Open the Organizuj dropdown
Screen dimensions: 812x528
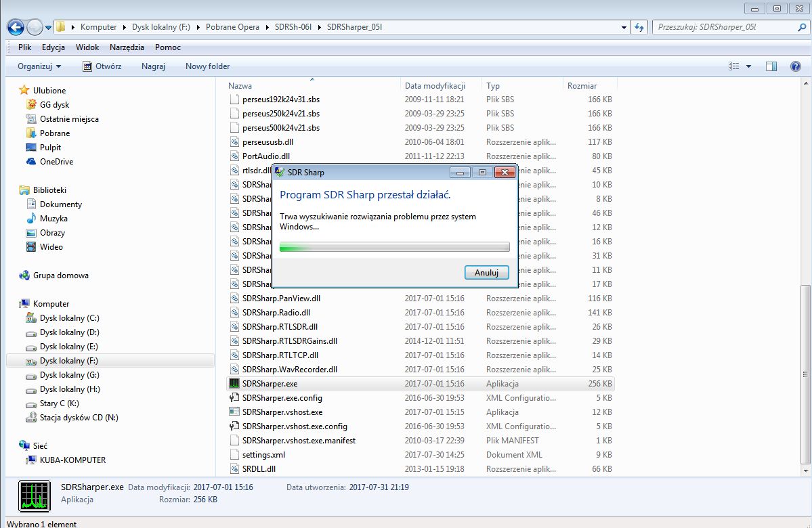point(39,66)
